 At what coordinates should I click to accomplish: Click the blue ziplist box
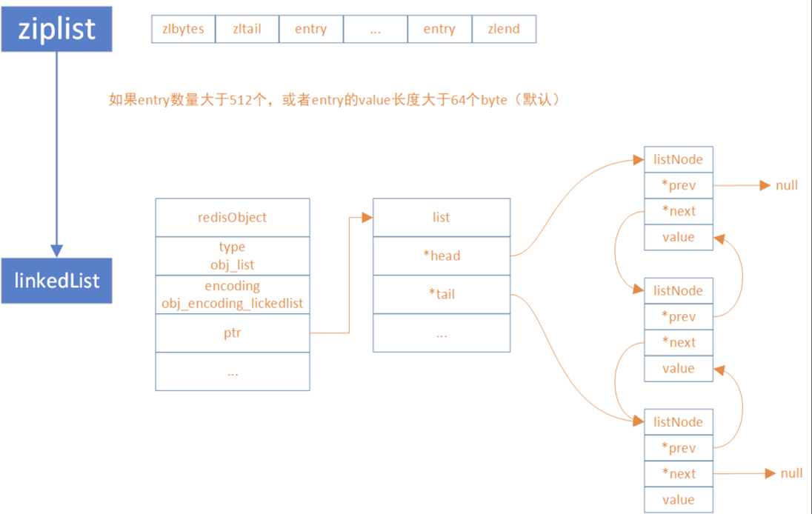(x=56, y=28)
